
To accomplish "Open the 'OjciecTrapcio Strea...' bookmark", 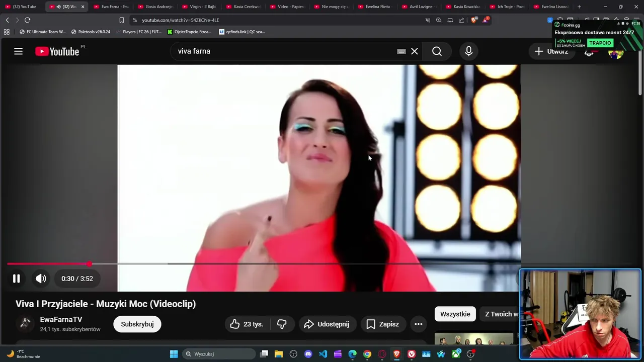I will click(x=190, y=32).
